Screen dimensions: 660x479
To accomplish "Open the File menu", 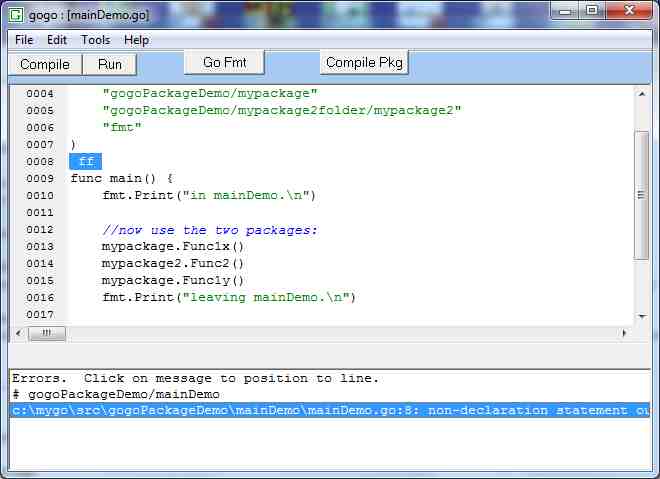I will coord(24,40).
